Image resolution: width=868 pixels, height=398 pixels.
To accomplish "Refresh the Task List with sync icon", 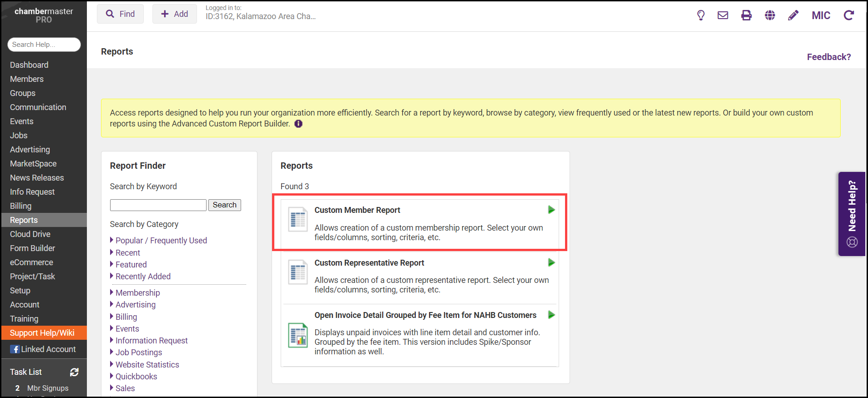I will click(x=74, y=372).
